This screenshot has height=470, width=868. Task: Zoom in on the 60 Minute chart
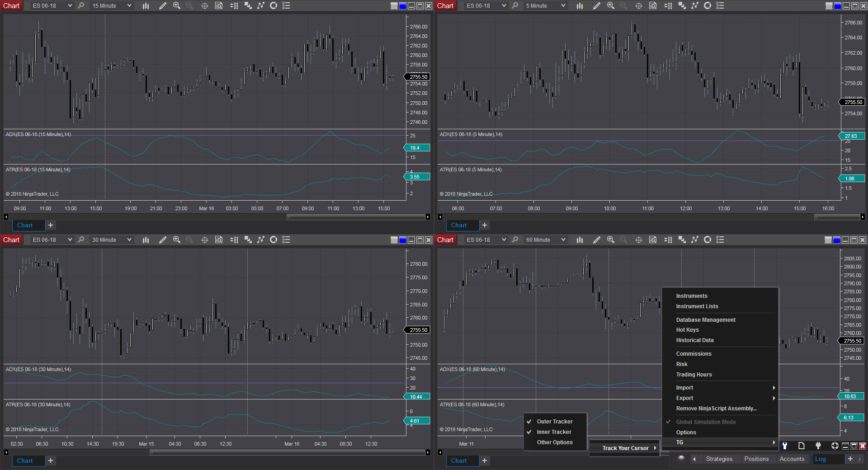611,240
